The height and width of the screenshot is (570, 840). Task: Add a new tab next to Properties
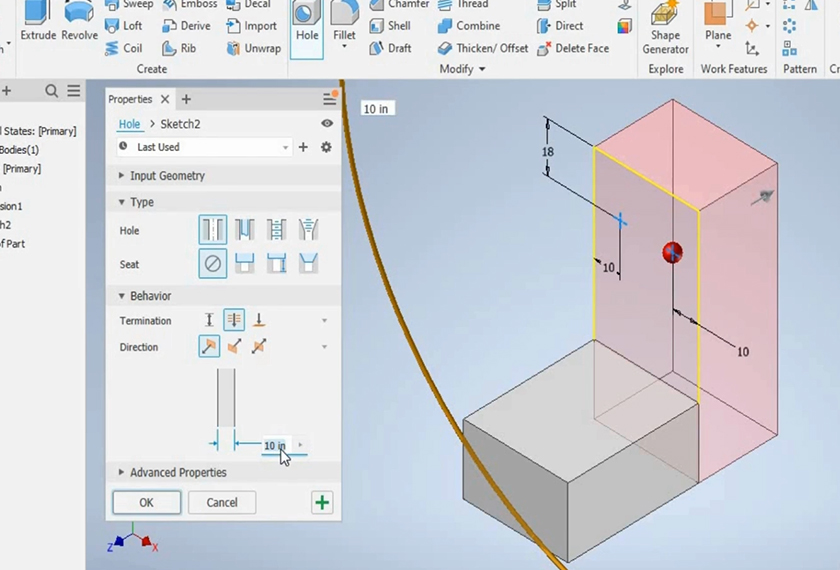186,99
